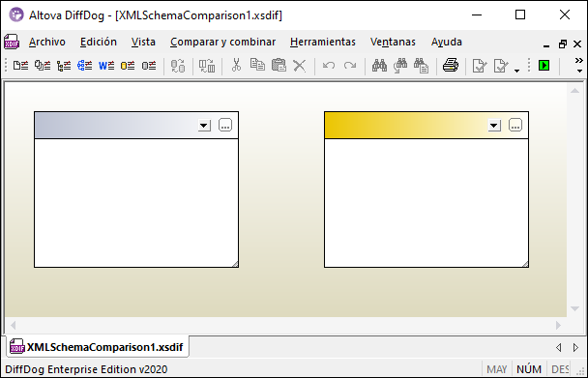The image size is (588, 378).
Task: Minimize the inner document window
Action: tap(546, 45)
